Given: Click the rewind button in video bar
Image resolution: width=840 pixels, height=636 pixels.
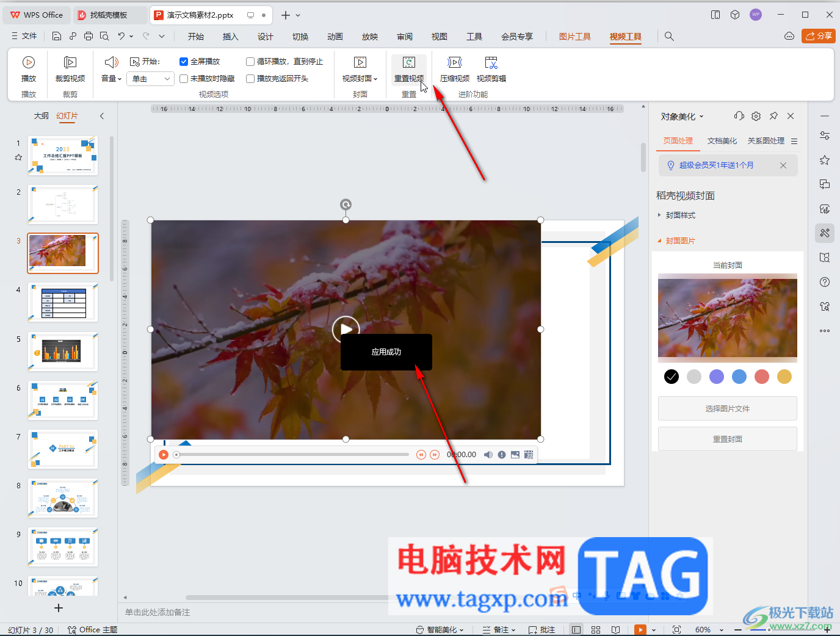Looking at the screenshot, I should click(x=421, y=455).
